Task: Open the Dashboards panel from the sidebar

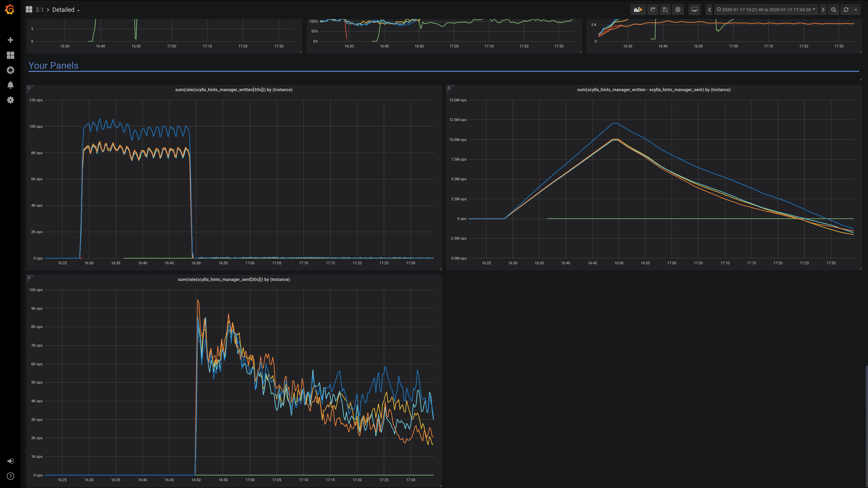Action: pos(11,55)
